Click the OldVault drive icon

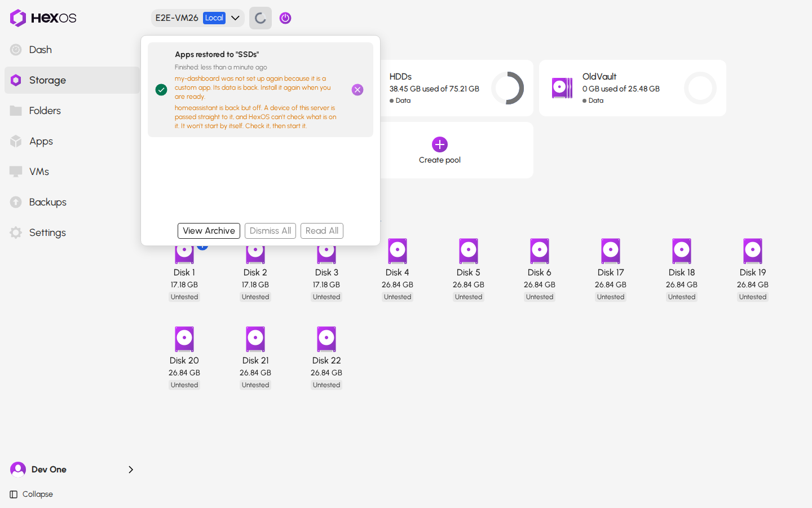562,88
